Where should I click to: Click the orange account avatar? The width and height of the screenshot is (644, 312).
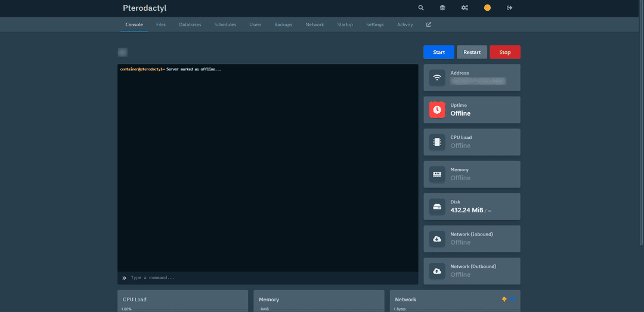[x=487, y=8]
